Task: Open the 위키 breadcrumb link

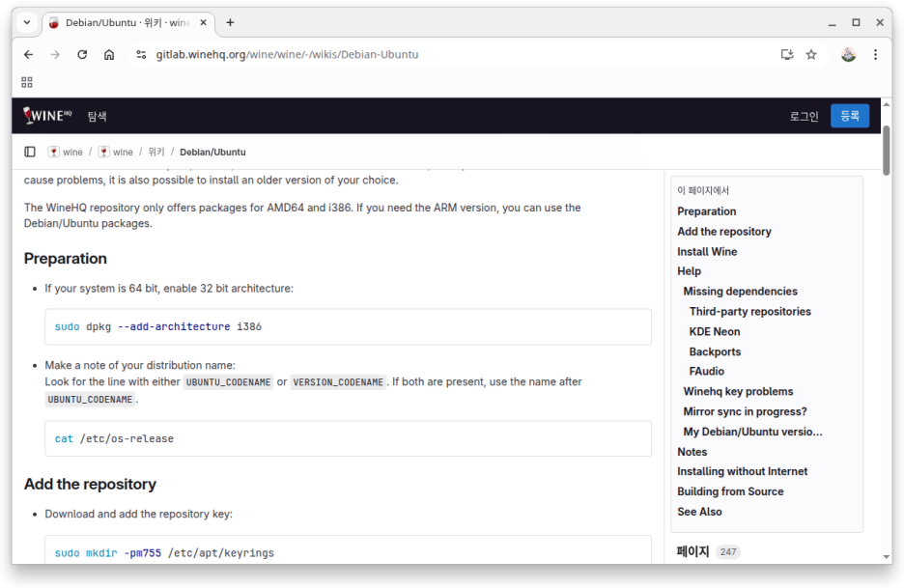Action: pos(156,153)
